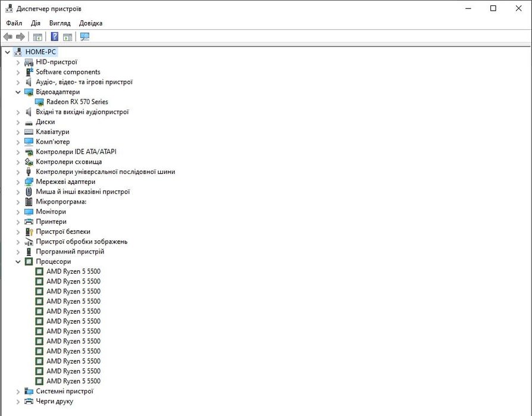Expand the Програмний пристрій category
Image resolution: width=532 pixels, height=416 pixels.
pos(18,252)
